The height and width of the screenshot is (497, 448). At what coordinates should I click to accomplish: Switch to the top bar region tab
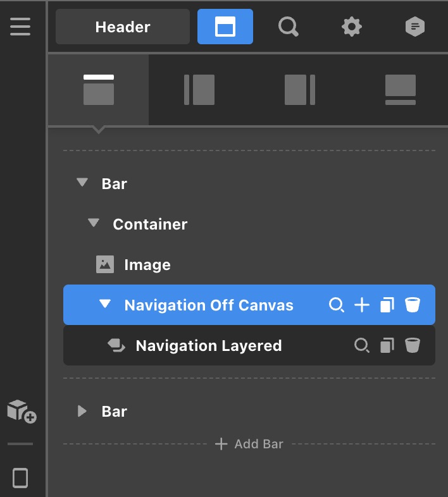point(99,90)
